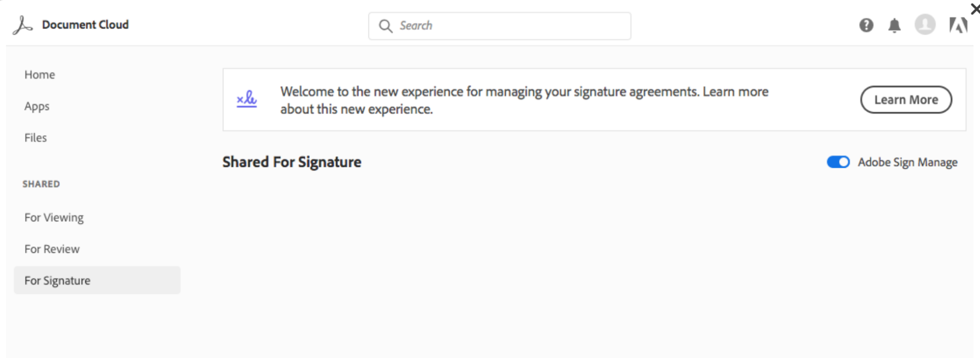Open the Help question mark icon
The height and width of the screenshot is (358, 980).
866,25
